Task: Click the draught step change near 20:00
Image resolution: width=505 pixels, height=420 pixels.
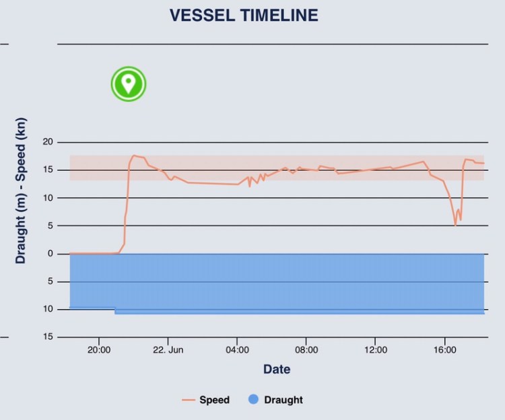Action: 115,310
